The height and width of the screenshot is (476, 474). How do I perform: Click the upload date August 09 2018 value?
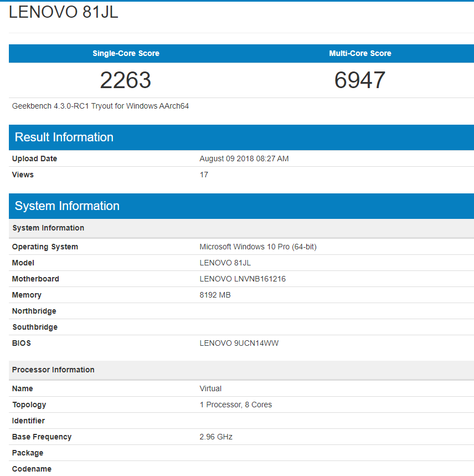(244, 158)
